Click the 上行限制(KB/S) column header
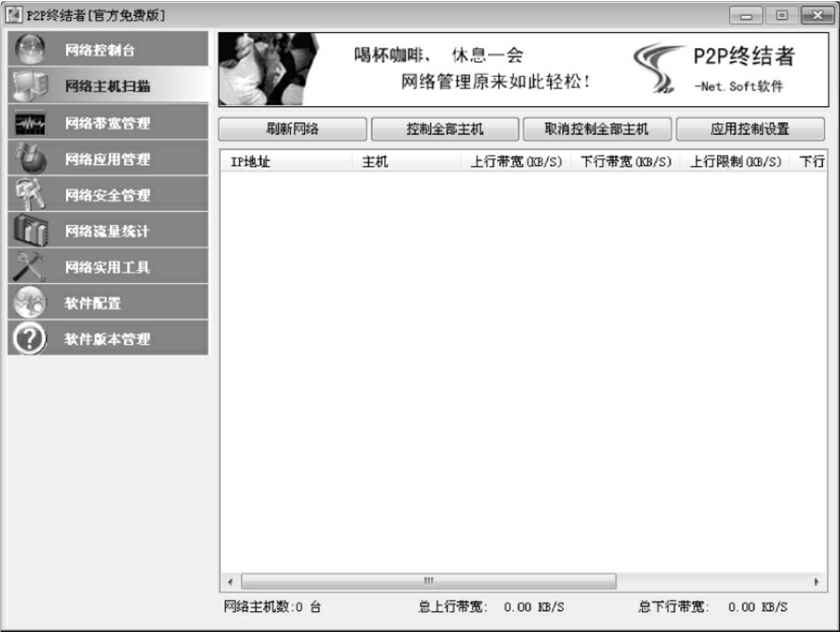Screen dimensions: 840x632 click(735, 161)
